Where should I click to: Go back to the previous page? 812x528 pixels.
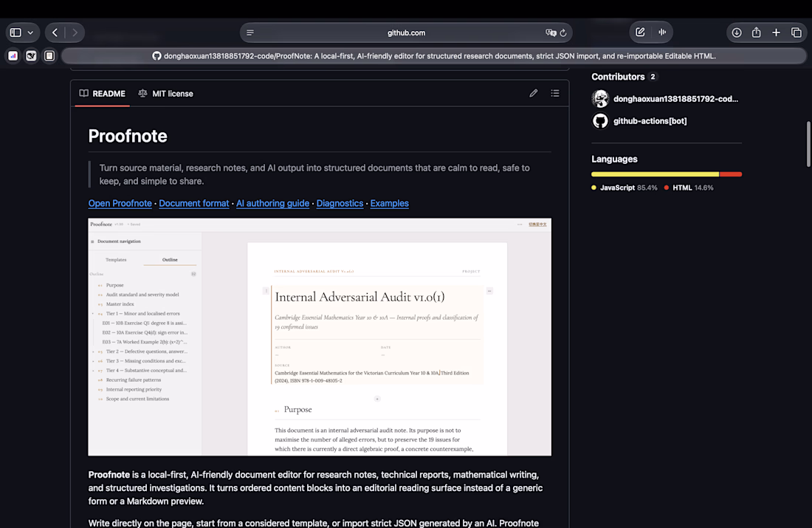point(55,32)
